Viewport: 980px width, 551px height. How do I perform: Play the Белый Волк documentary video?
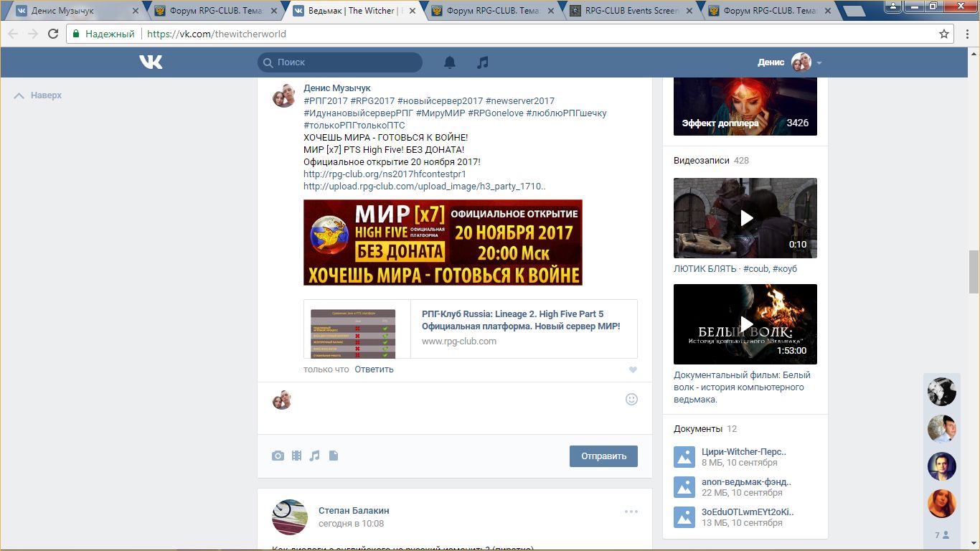point(745,324)
